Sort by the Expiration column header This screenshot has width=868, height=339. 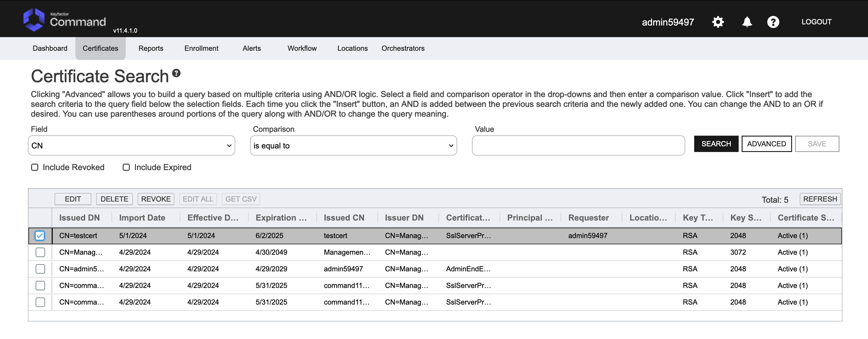[281, 218]
